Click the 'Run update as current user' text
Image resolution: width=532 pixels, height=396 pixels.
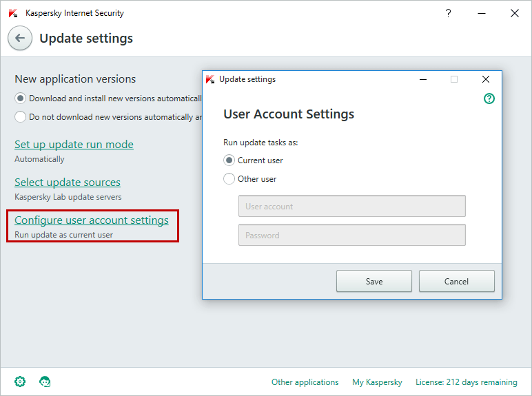tap(64, 235)
